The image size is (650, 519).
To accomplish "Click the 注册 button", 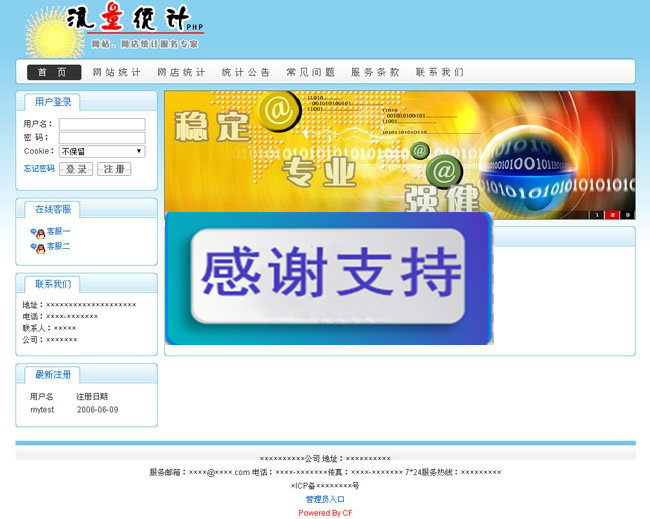I will click(114, 169).
